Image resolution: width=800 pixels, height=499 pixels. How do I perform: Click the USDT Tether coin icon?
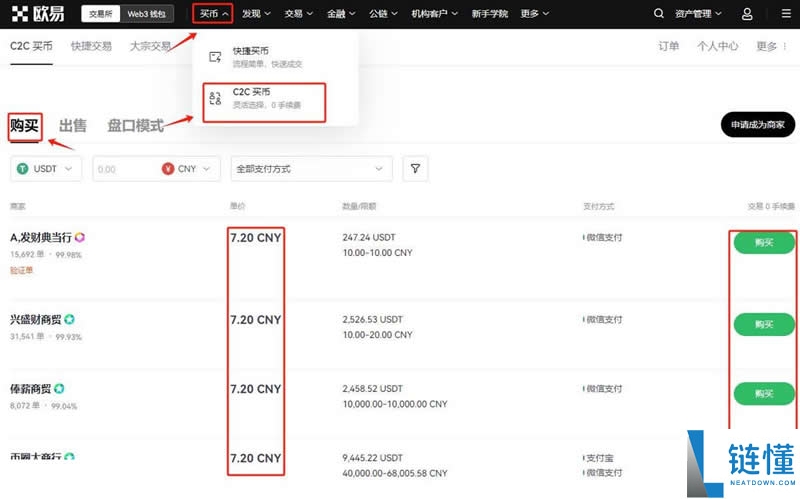point(22,169)
